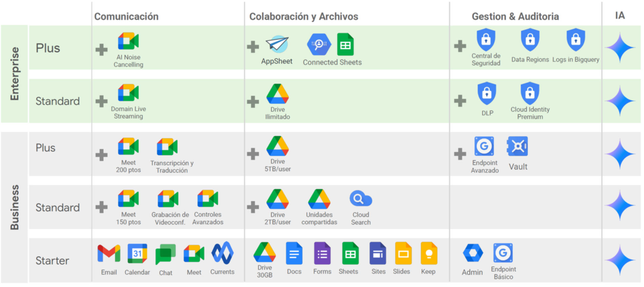Click the vertical Enterprise label

click(x=15, y=74)
